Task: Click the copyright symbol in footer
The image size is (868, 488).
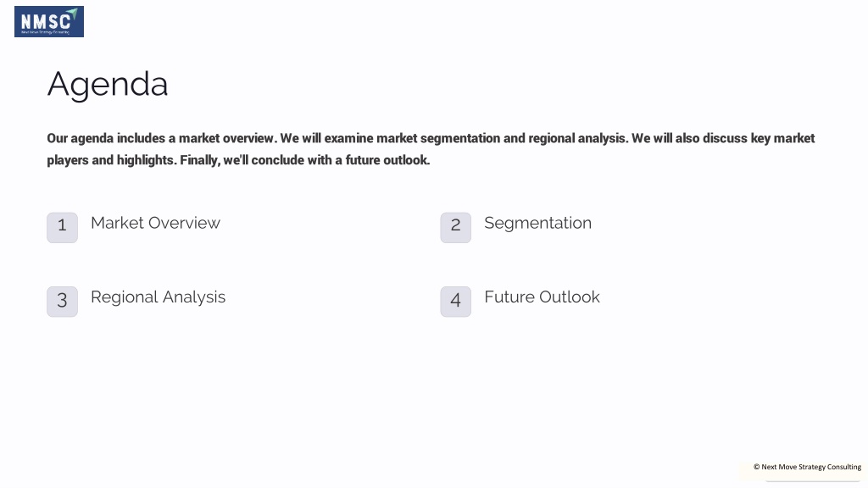Action: [x=756, y=467]
